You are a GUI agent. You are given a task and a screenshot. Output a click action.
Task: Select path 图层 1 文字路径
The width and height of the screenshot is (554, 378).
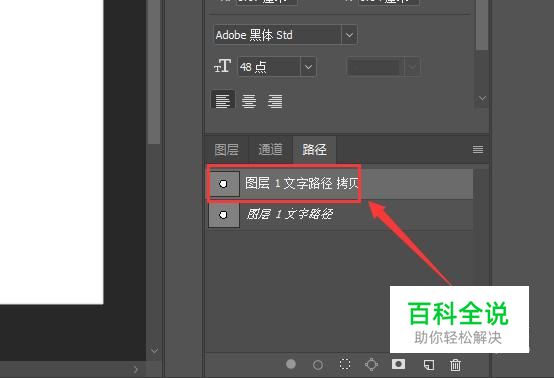(341, 214)
